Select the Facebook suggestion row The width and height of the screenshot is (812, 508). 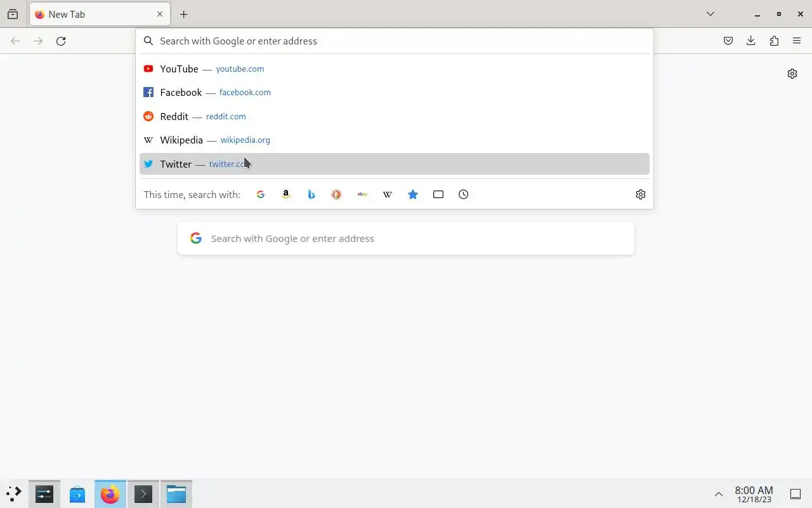click(395, 92)
